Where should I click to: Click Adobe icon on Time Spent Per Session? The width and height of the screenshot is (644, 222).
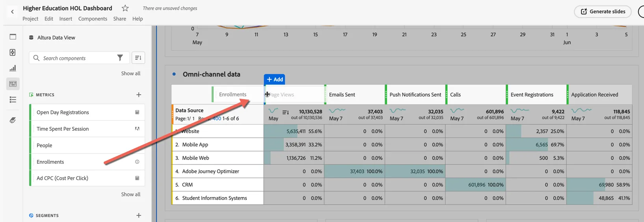137,129
